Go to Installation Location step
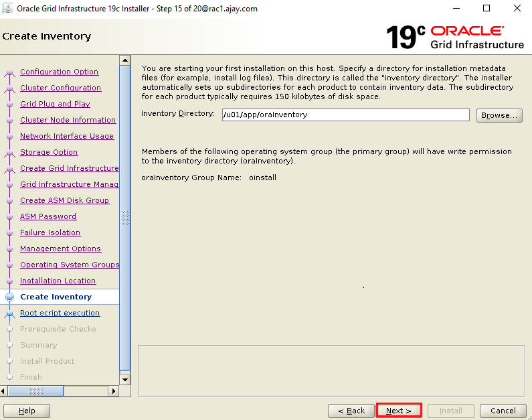Viewport: 532px width, 420px height. 58,281
